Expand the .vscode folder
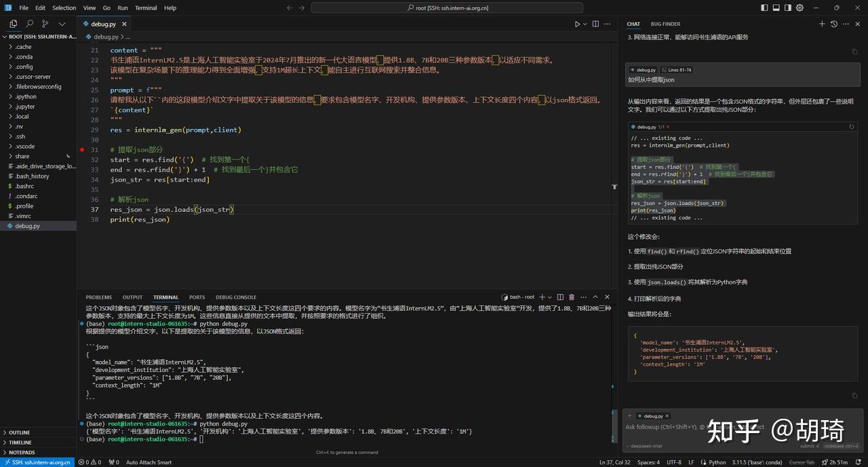Image resolution: width=868 pixels, height=467 pixels. click(38, 146)
